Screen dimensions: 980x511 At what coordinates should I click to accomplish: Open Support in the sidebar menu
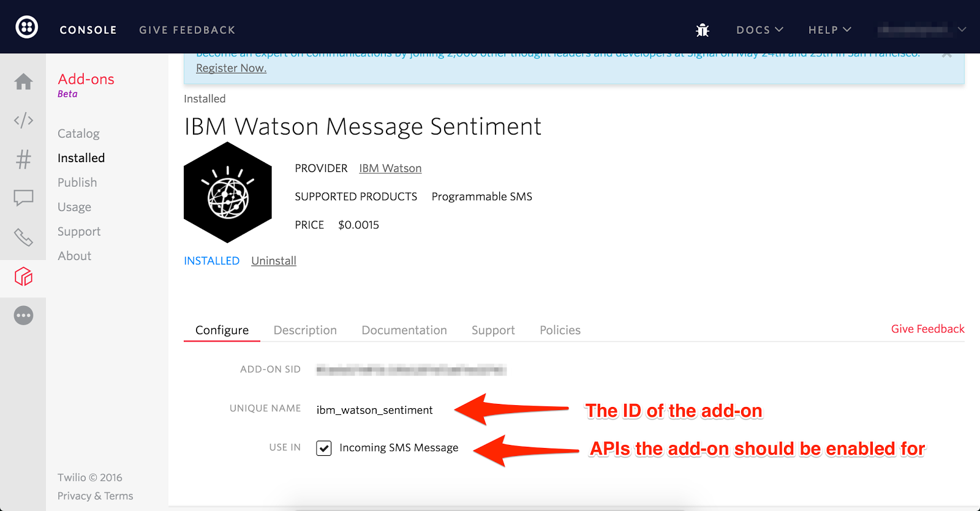79,231
